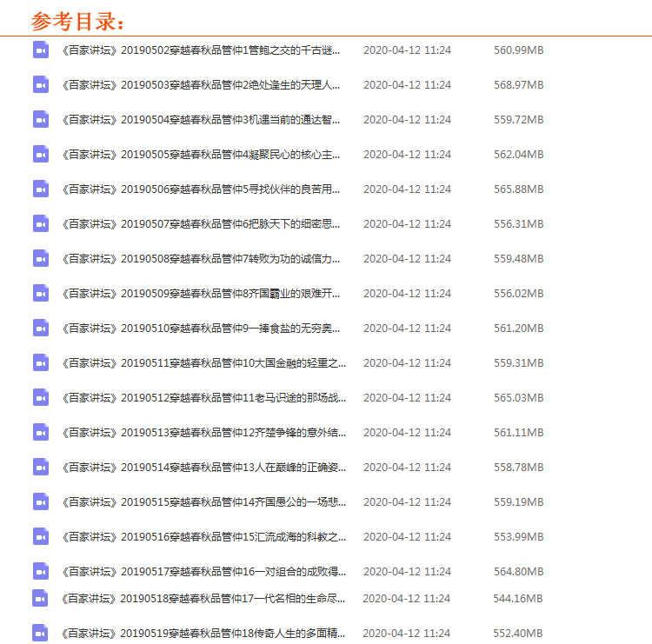Click the 参考目录 heading
Viewport: 652px width, 644px height.
(78, 21)
